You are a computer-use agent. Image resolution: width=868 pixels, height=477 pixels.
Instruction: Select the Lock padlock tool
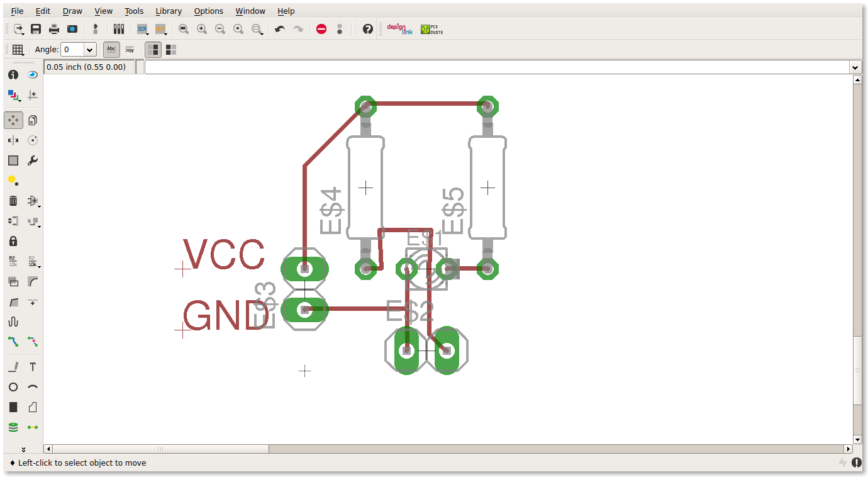13,241
